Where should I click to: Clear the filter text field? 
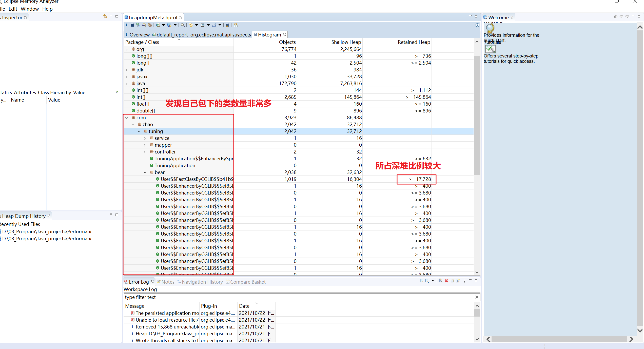477,297
